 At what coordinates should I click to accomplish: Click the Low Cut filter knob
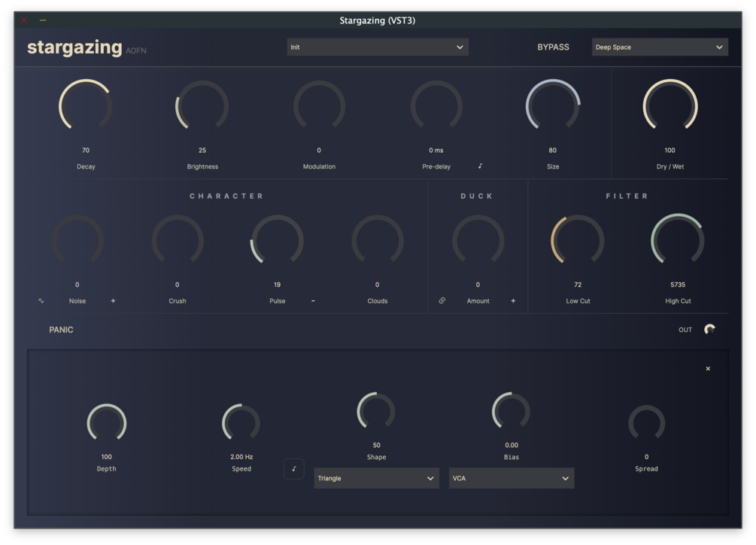(x=578, y=240)
